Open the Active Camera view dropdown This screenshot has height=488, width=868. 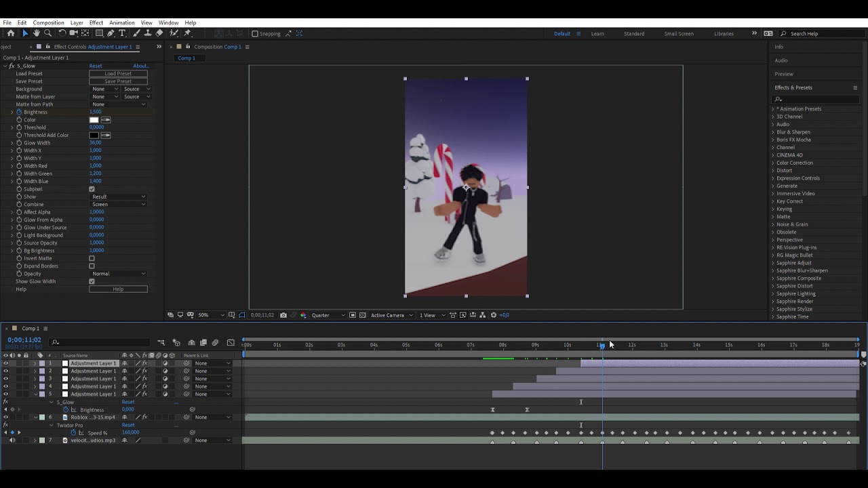coord(392,315)
